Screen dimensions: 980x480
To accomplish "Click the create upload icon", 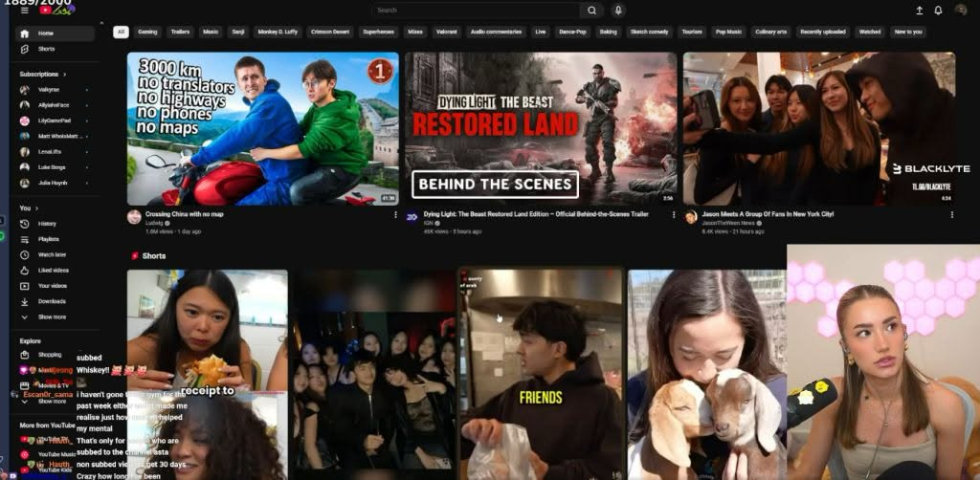I will [x=920, y=11].
